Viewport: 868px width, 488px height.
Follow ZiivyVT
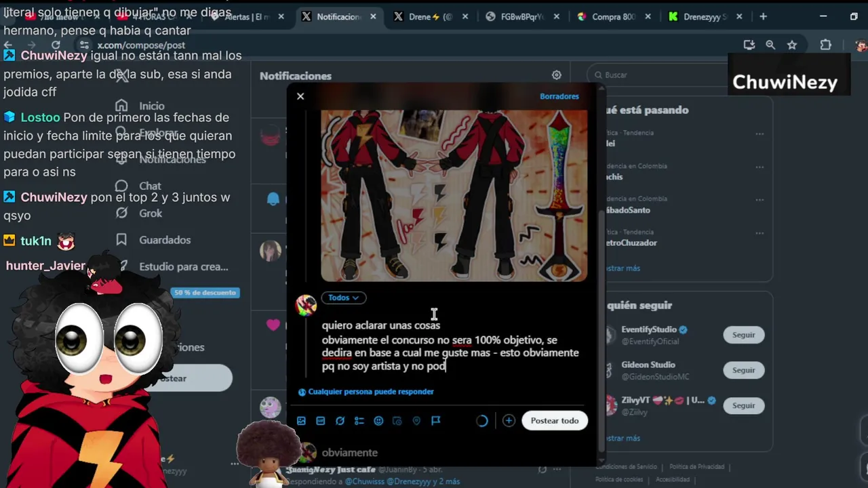[x=743, y=405]
